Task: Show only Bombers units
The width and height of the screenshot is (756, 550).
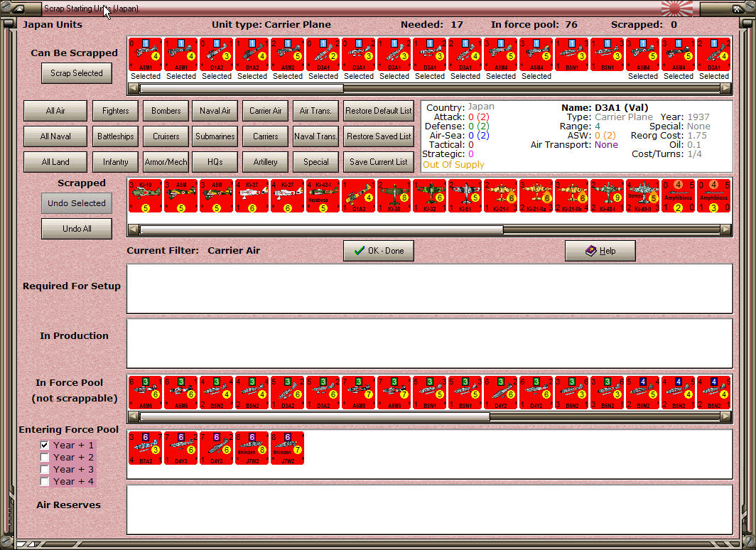Action: tap(166, 111)
